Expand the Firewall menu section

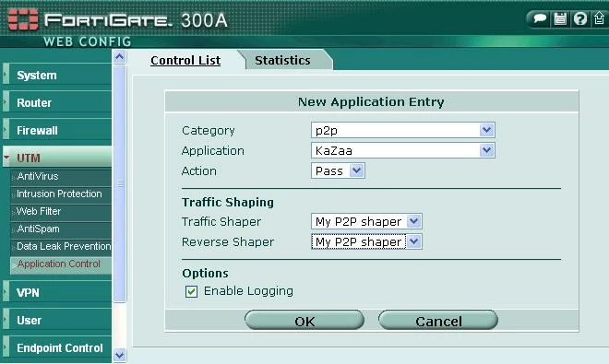57,130
